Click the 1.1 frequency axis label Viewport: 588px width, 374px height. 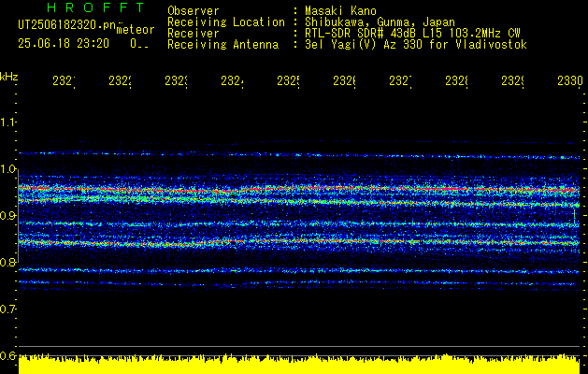coord(7,122)
